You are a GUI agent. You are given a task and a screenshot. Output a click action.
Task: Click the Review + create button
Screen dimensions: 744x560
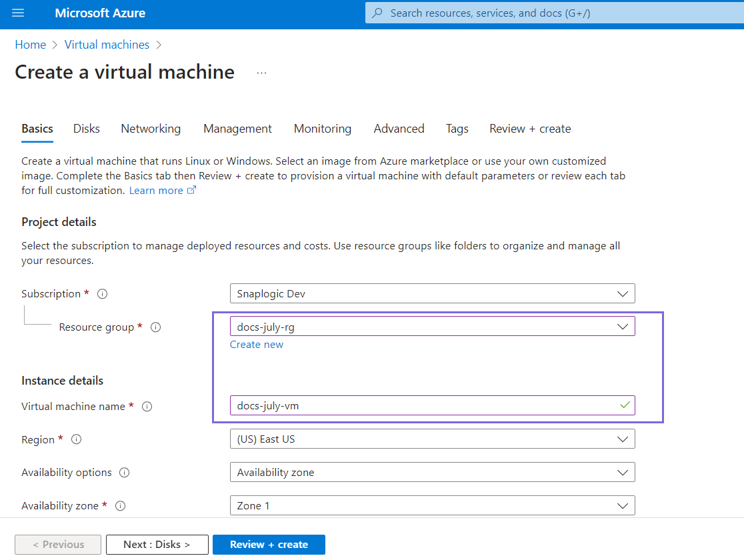click(269, 545)
